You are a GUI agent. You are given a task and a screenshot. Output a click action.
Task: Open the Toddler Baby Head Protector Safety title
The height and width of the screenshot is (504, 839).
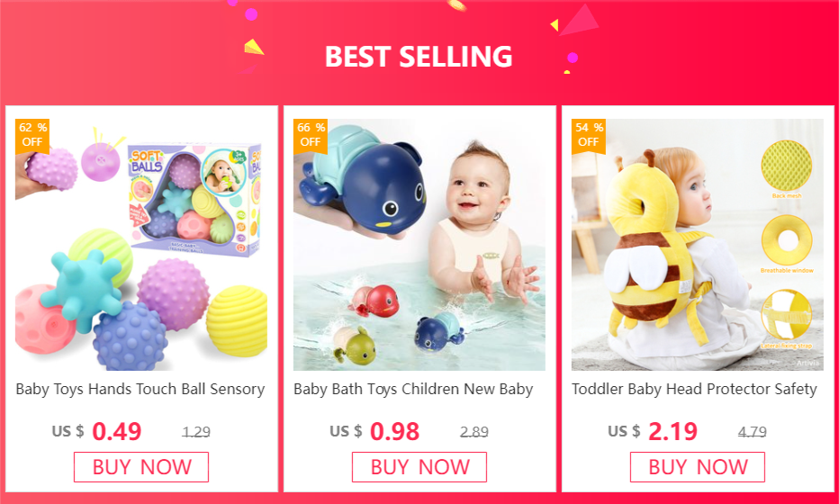[x=694, y=390]
